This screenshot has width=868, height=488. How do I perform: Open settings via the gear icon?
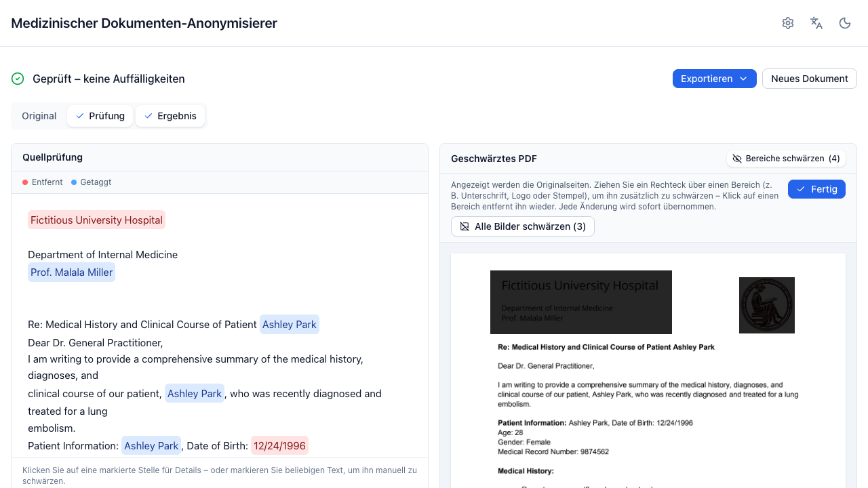788,23
